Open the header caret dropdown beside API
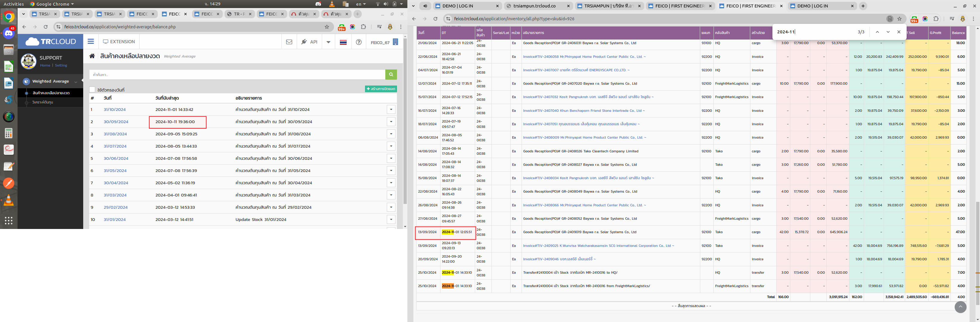 [x=328, y=42]
